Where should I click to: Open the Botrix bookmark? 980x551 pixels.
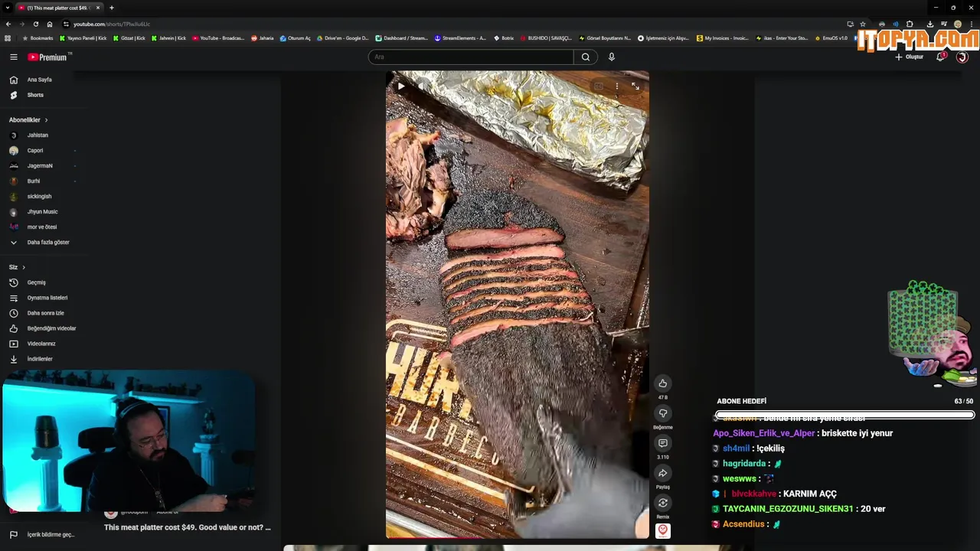click(504, 38)
